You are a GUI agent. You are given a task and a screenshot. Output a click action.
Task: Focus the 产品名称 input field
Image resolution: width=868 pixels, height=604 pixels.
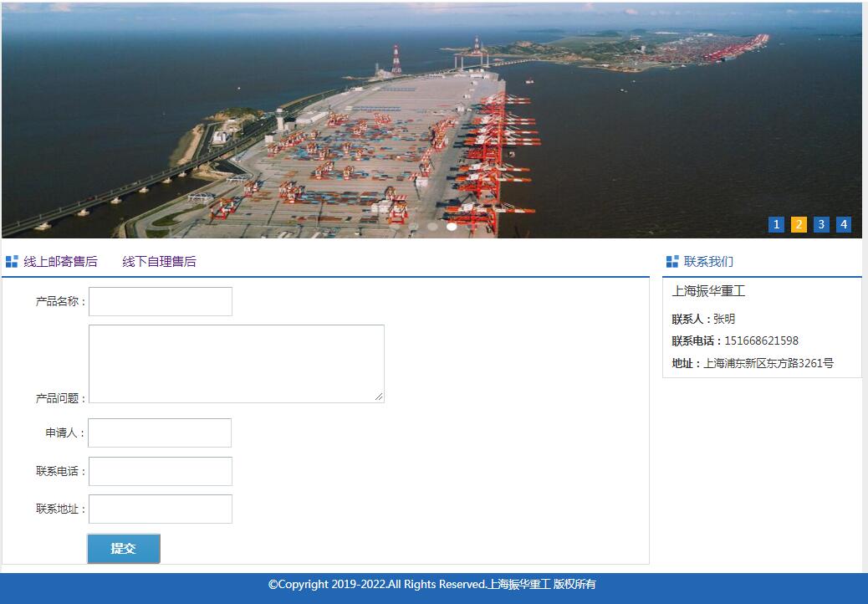point(161,301)
